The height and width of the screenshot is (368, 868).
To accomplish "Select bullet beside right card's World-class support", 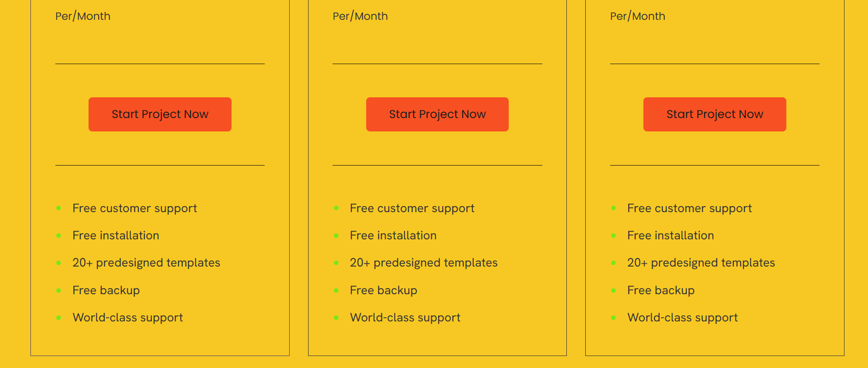I will (x=613, y=318).
